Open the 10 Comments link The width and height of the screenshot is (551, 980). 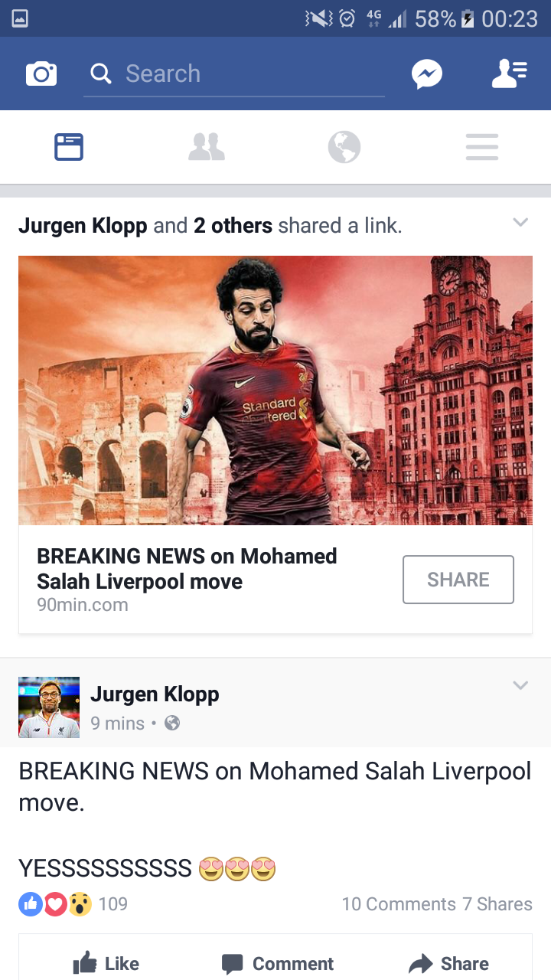[x=399, y=904]
